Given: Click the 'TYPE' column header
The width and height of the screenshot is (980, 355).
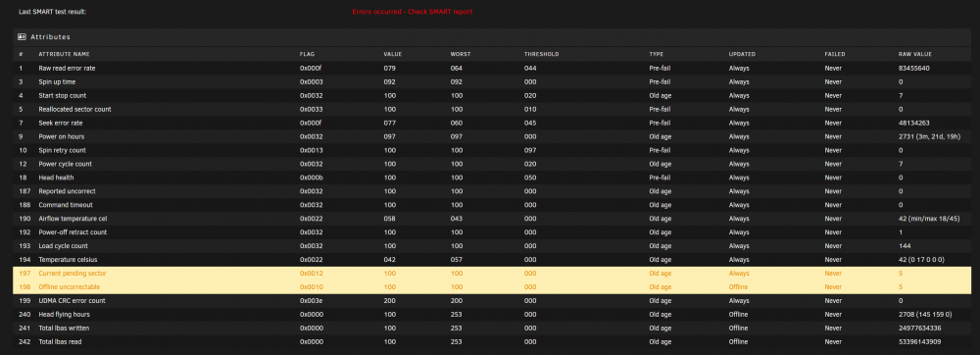Looking at the screenshot, I should click(657, 54).
